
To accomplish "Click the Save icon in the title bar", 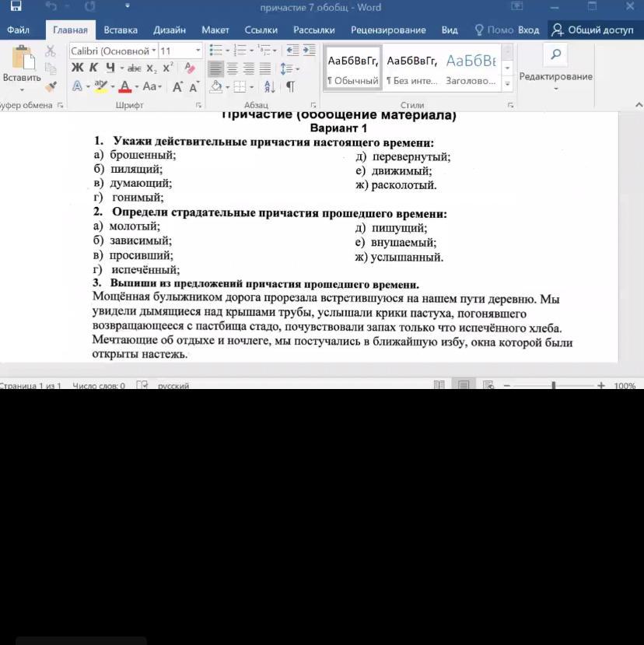I will pyautogui.click(x=16, y=5).
